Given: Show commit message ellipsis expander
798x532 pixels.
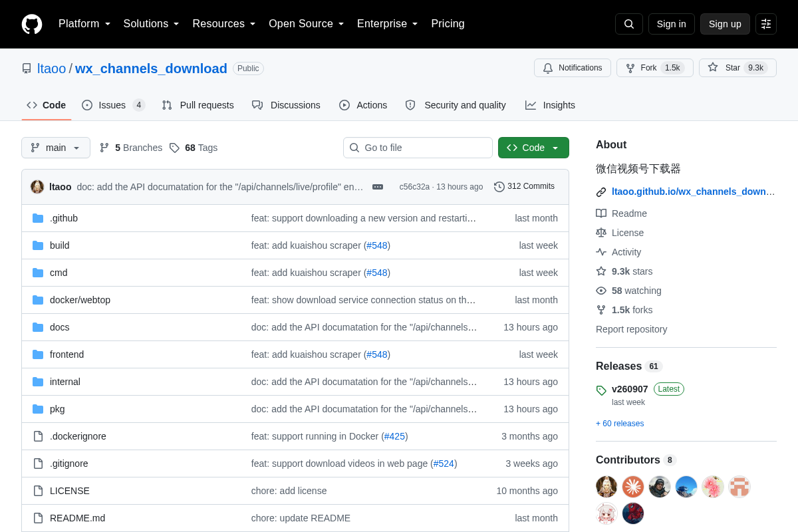Looking at the screenshot, I should (x=378, y=187).
